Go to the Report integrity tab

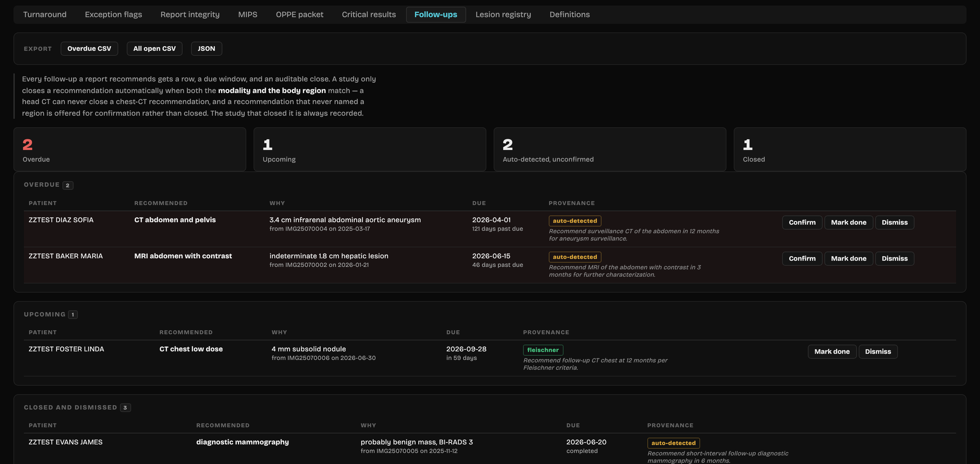point(190,14)
